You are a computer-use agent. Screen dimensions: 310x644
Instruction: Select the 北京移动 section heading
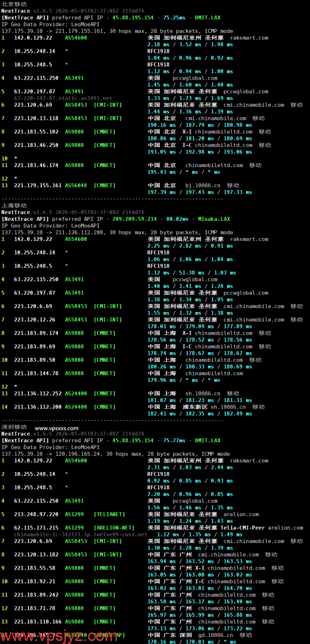click(x=14, y=4)
